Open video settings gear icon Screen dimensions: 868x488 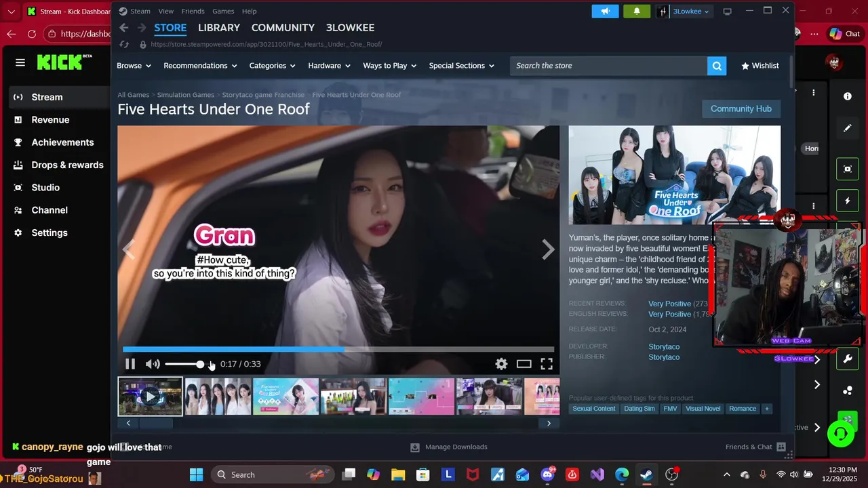tap(501, 364)
